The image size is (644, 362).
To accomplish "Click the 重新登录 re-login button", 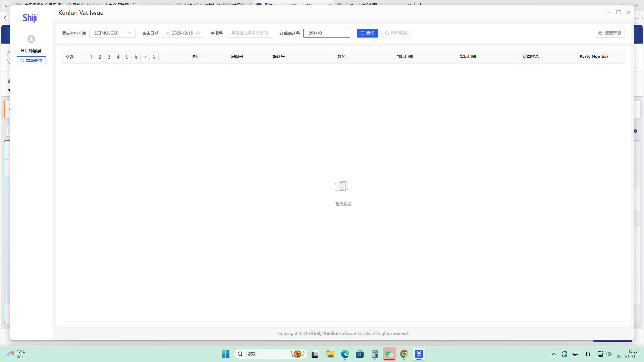I will coord(31,61).
